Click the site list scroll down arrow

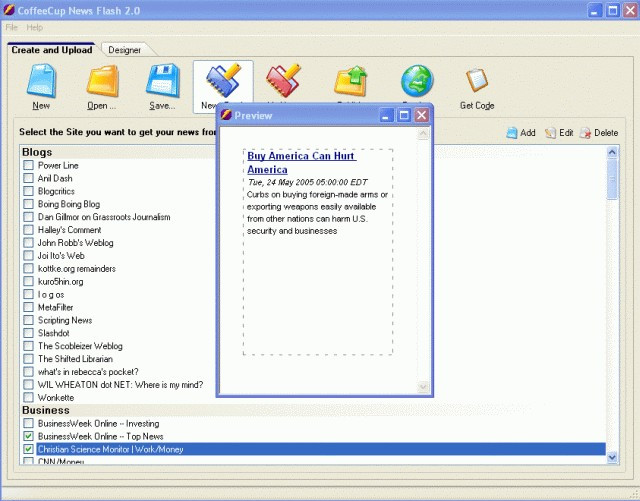click(x=612, y=457)
